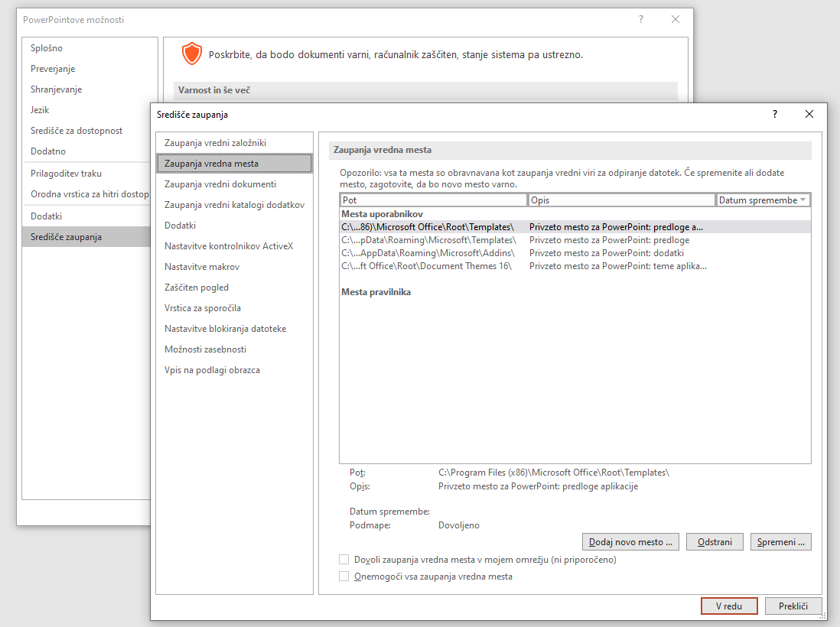Click the help icon in PowerPointove možnosti
840x627 pixels.
[x=641, y=19]
